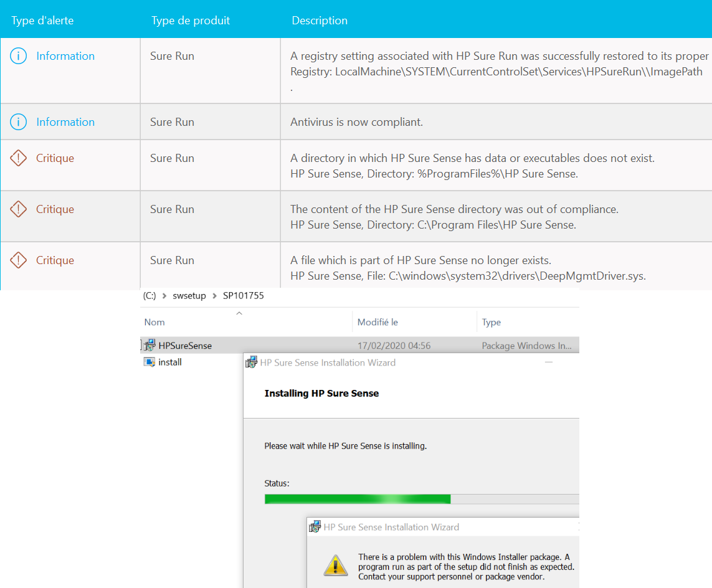
Task: Click the HPSureSense Windows Installer package icon
Action: (x=150, y=344)
